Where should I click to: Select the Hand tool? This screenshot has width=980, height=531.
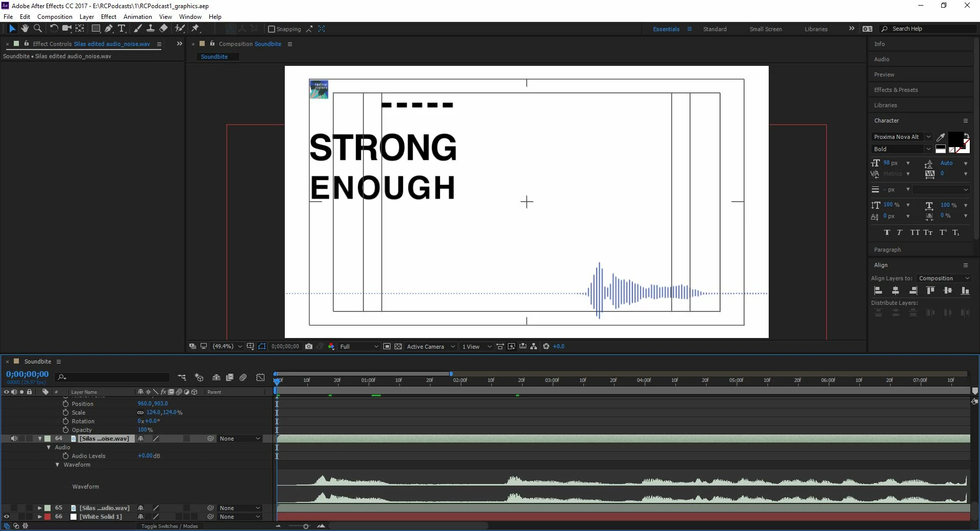pyautogui.click(x=24, y=29)
